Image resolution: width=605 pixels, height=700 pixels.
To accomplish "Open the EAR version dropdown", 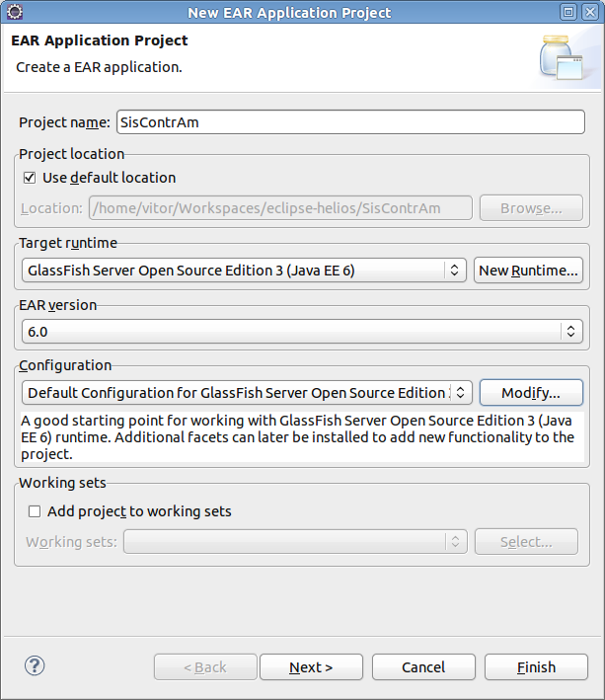I will tap(302, 332).
